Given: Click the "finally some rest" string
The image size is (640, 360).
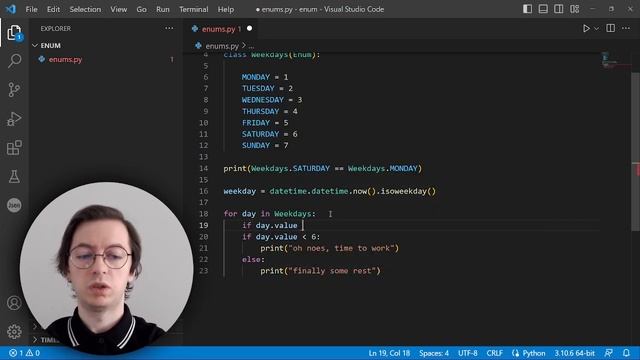Looking at the screenshot, I should (x=332, y=271).
